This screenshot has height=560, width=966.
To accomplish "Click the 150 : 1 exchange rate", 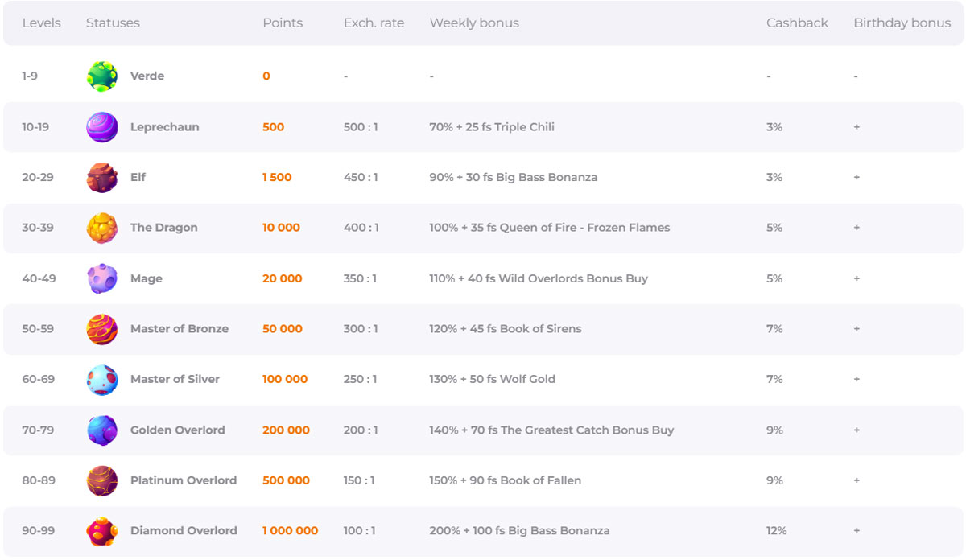I will pos(359,480).
